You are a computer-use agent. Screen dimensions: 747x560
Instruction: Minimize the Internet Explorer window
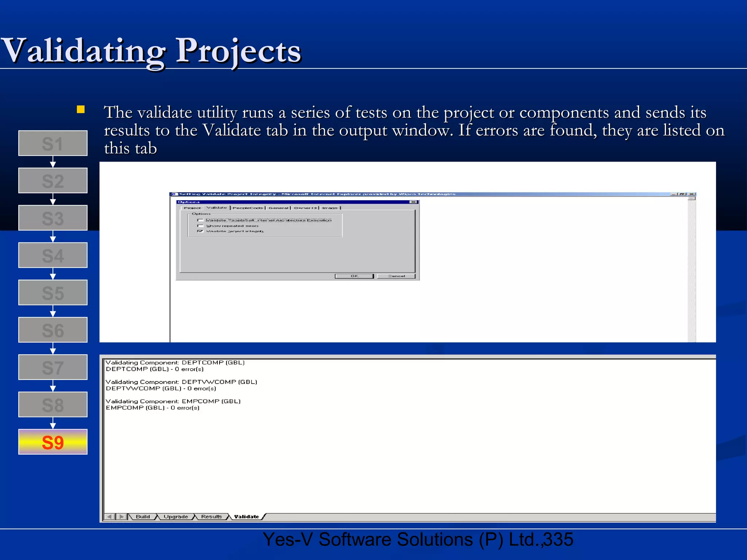pos(674,194)
